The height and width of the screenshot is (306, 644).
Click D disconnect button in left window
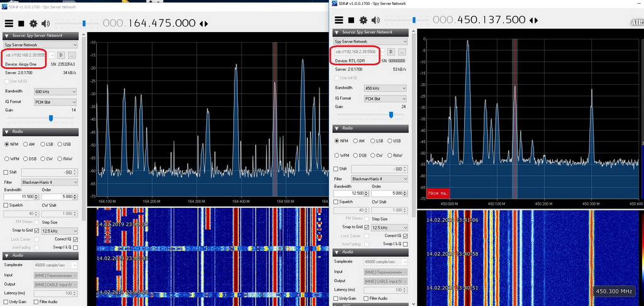61,55
